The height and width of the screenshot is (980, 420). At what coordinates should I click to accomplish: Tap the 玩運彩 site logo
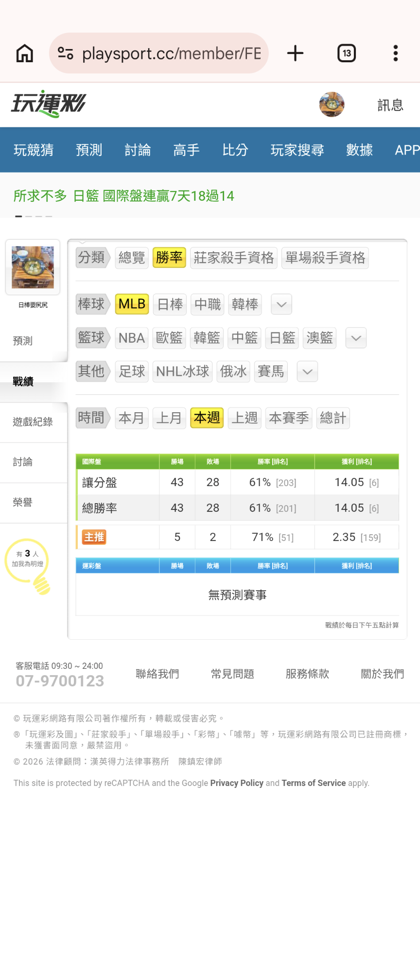[48, 104]
